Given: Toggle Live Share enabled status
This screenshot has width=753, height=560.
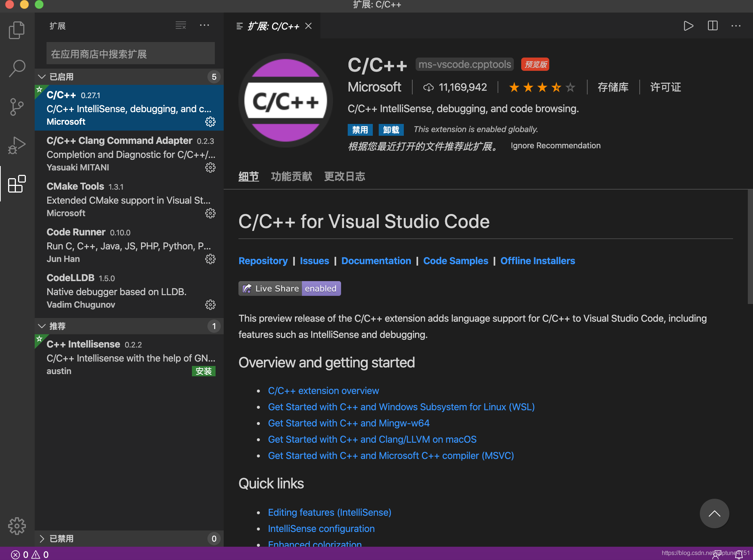Looking at the screenshot, I should pos(320,288).
